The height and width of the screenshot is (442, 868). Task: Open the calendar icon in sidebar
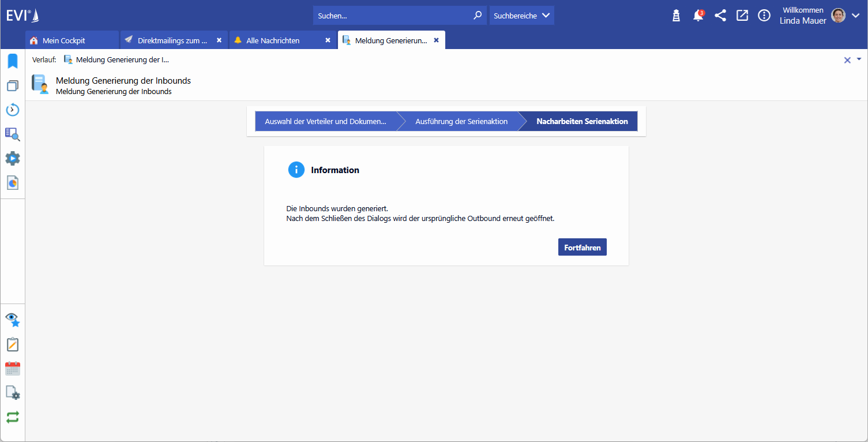pos(13,369)
